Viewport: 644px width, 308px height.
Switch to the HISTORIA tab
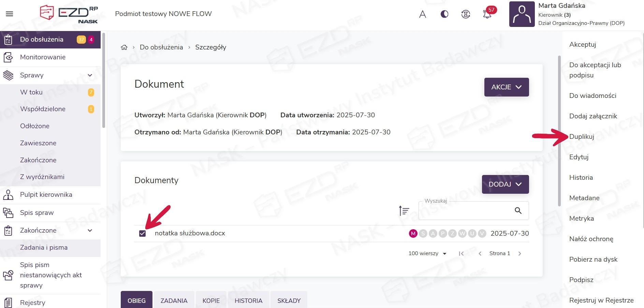click(248, 300)
